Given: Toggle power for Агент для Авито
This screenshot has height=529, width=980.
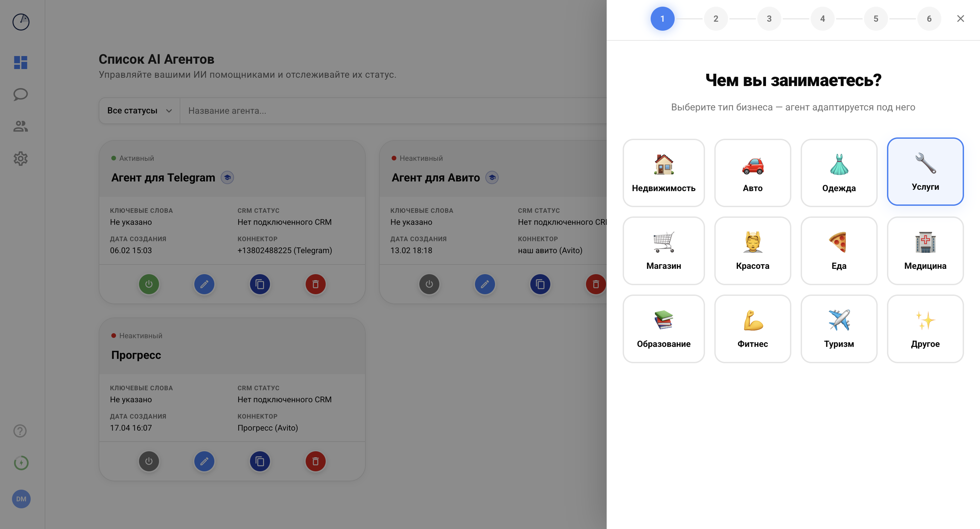Looking at the screenshot, I should coord(429,284).
